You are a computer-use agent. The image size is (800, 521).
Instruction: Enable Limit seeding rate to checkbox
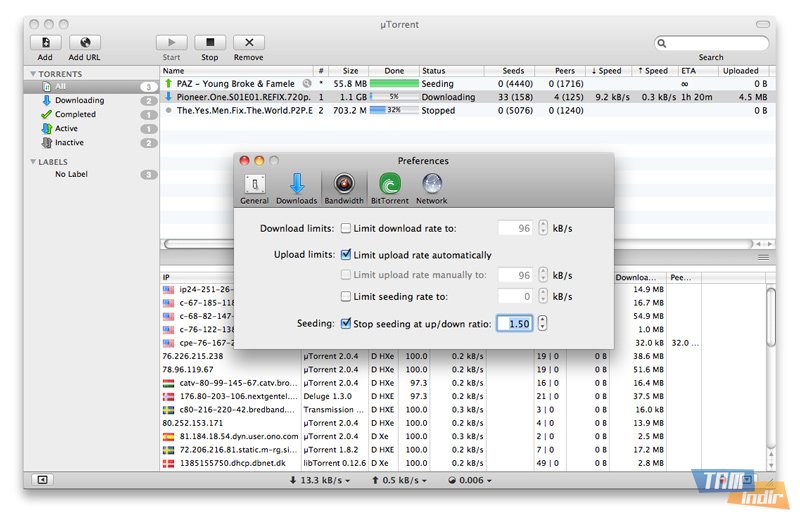(346, 296)
